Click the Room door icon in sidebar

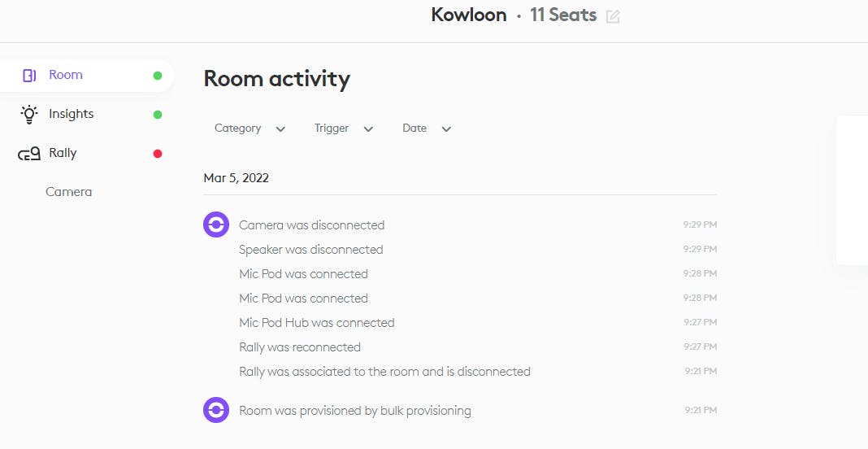(x=29, y=76)
